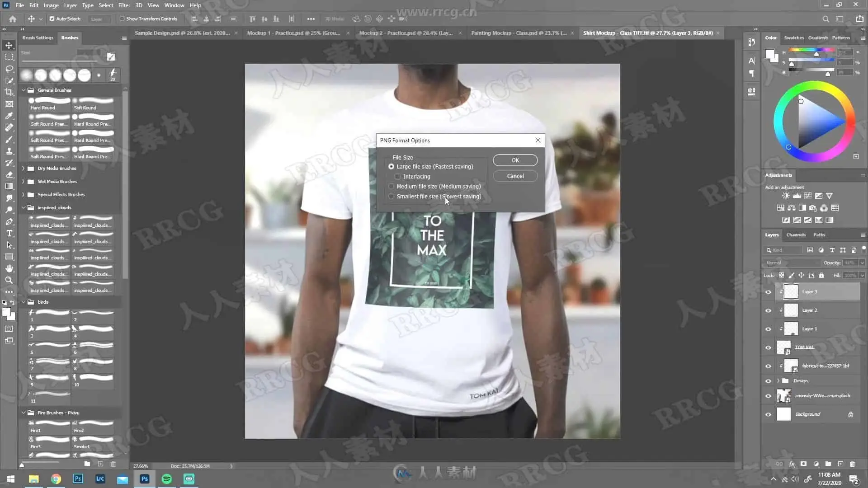This screenshot has width=868, height=488.
Task: Enable the Interlacing checkbox
Action: click(398, 177)
